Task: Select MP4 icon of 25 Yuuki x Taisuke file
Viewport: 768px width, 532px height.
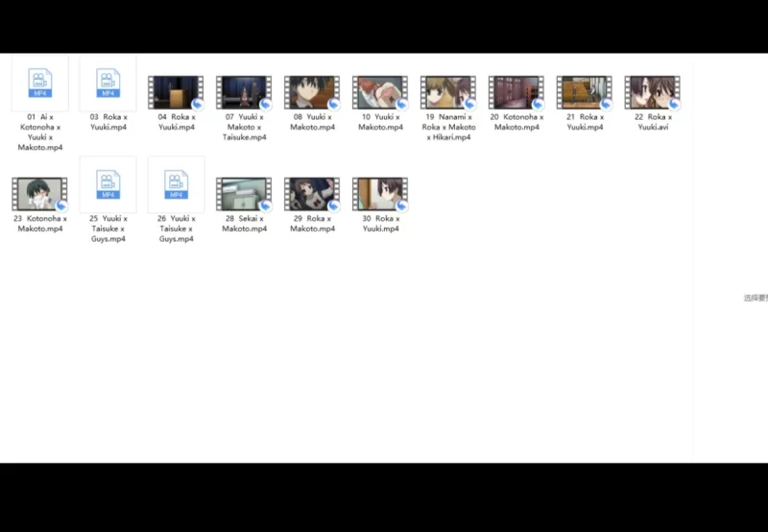Action: [108, 184]
